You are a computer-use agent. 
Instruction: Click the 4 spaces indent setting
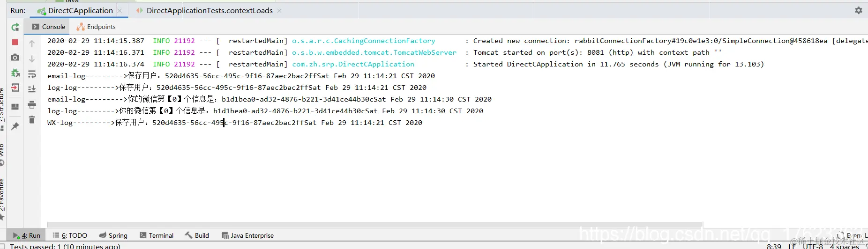(x=844, y=246)
